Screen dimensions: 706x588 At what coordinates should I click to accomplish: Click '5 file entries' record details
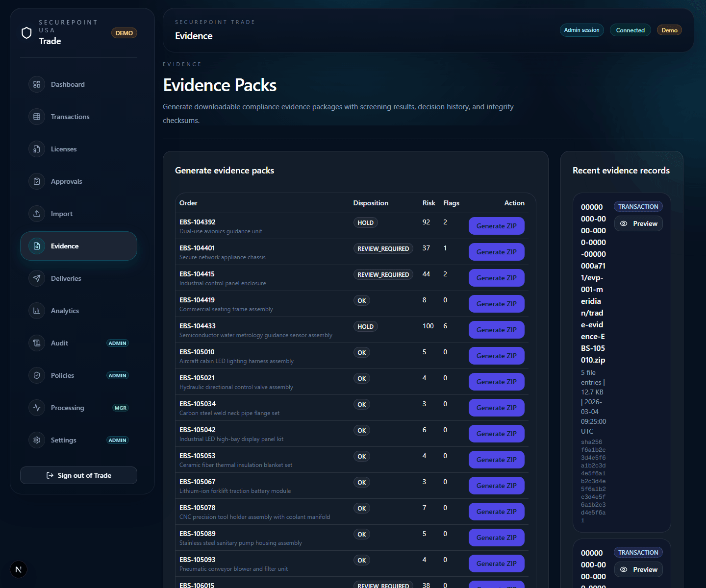tap(594, 402)
